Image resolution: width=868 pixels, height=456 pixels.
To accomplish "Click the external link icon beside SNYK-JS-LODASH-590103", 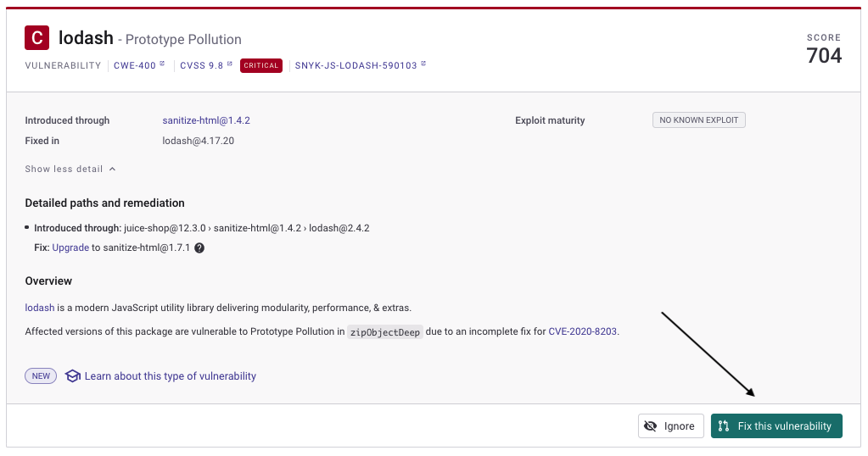I will (423, 64).
